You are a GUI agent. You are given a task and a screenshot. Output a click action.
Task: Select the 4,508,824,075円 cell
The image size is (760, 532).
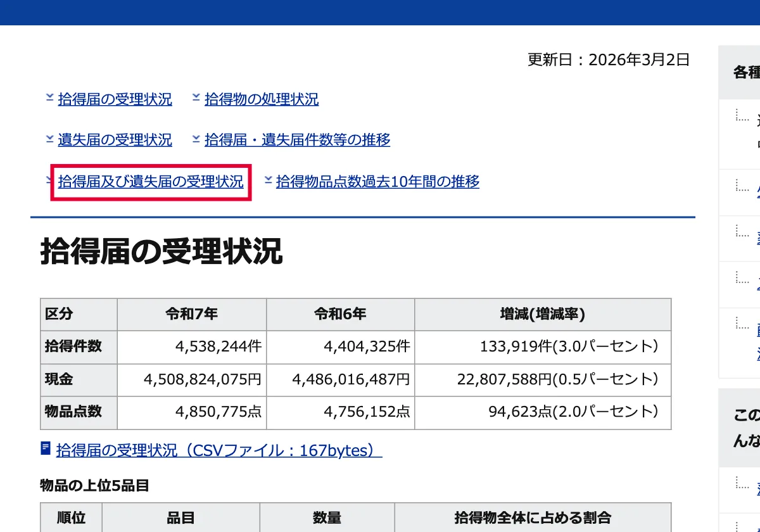coord(192,380)
